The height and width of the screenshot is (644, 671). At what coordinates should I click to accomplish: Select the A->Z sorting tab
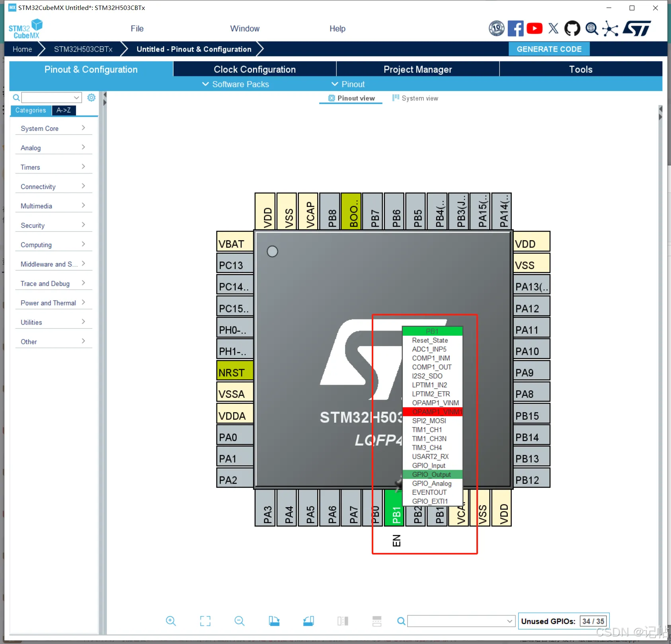(x=64, y=110)
